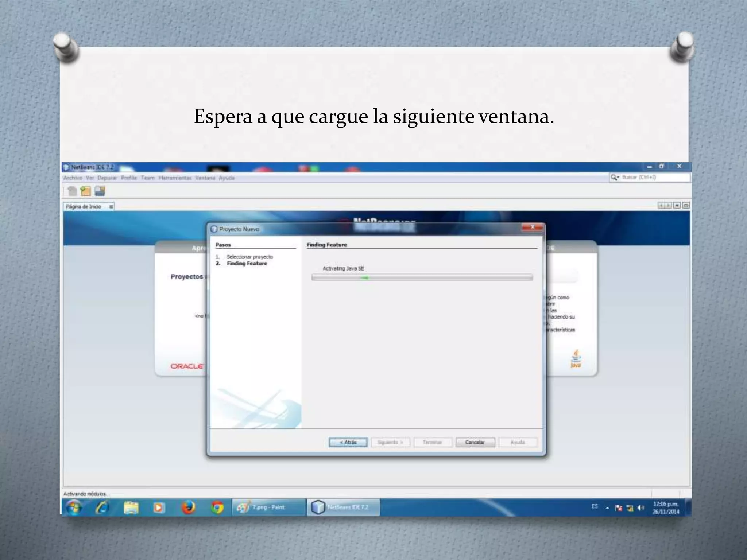Open the Ventana menu
The width and height of the screenshot is (747, 560).
coord(205,178)
